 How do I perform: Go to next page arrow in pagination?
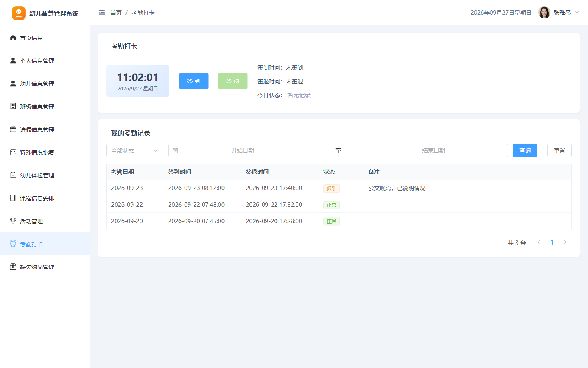pyautogui.click(x=565, y=242)
